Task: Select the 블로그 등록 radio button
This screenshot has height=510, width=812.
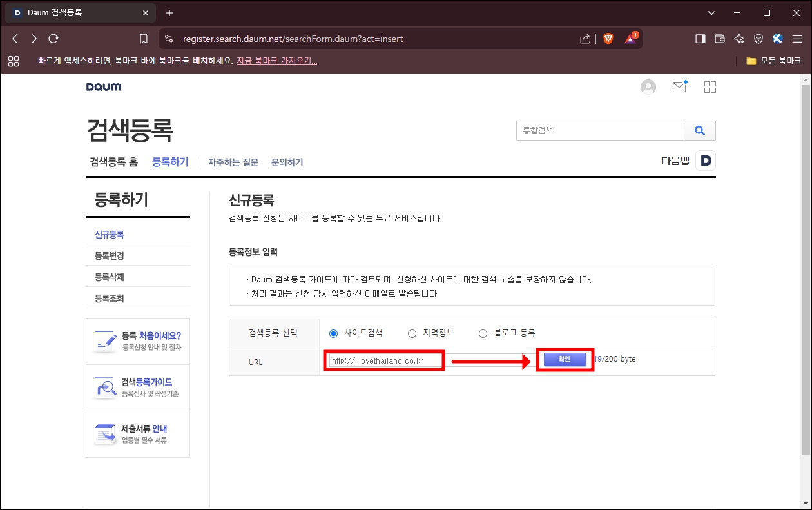Action: 483,333
